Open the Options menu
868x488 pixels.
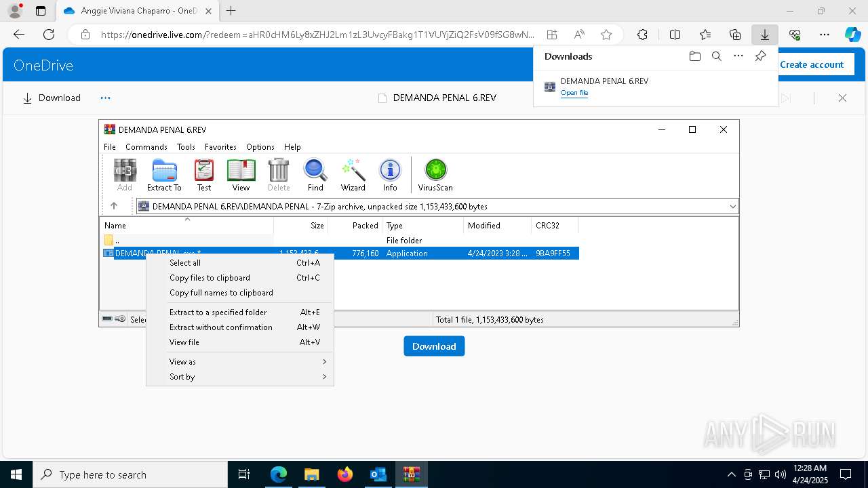coord(260,146)
